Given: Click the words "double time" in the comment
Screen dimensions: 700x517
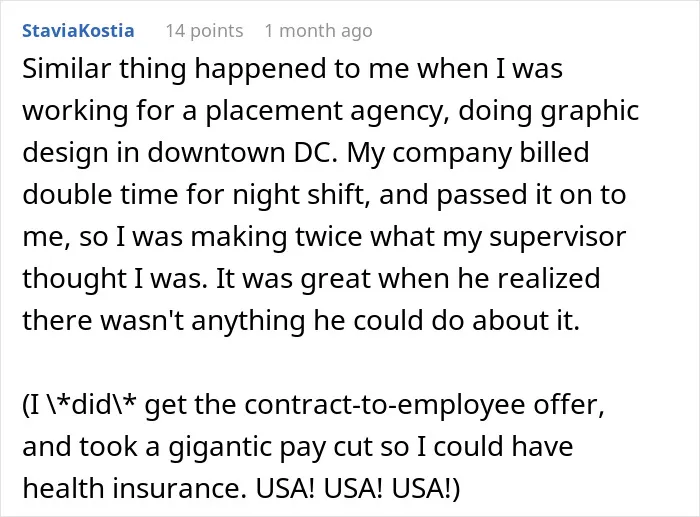Looking at the screenshot, I should tap(100, 194).
